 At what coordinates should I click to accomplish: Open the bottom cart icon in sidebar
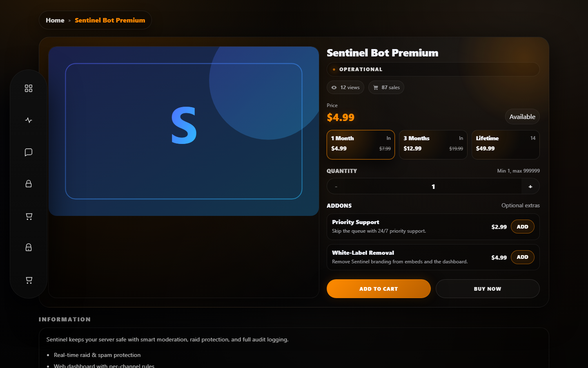coord(29,280)
